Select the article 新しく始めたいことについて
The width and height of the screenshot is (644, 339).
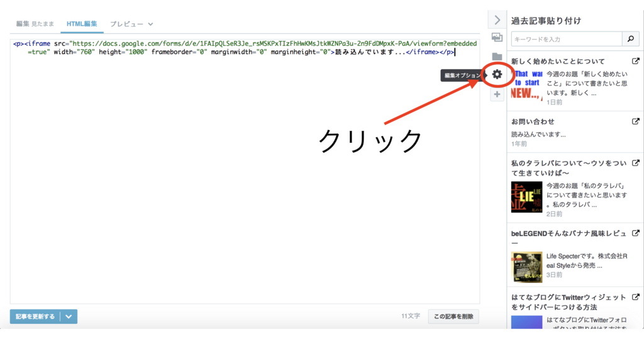pos(558,61)
